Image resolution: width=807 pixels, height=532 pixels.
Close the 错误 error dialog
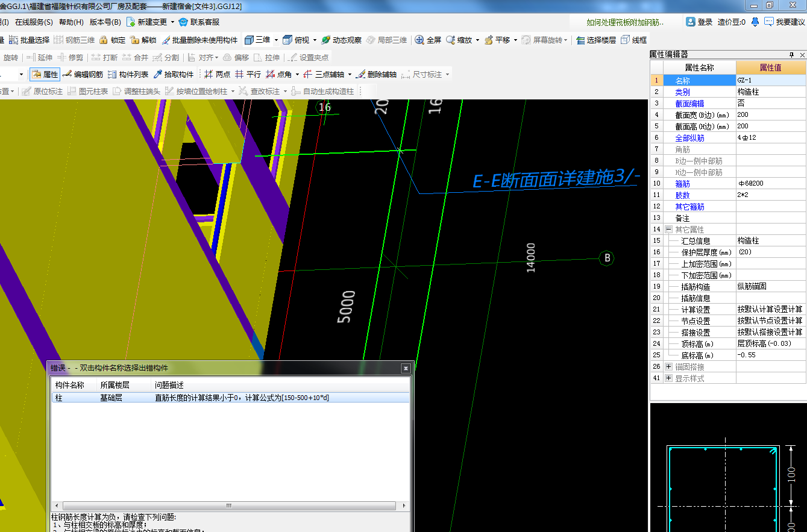click(406, 368)
